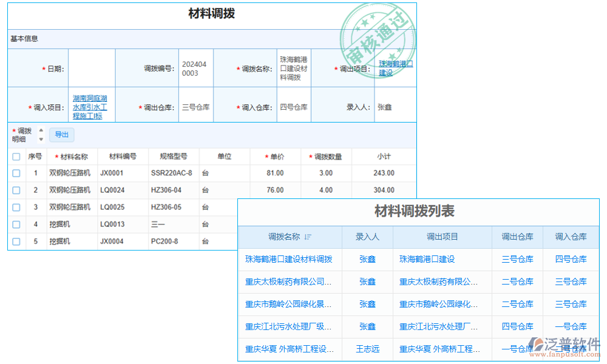Open the 湖南洞庭湖水库引水工程 调入项目 link
The width and height of the screenshot is (607, 364).
(91, 105)
